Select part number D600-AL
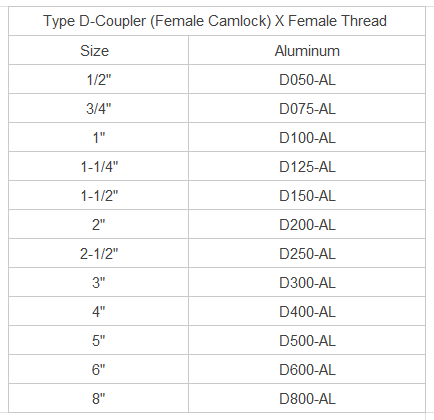 click(x=307, y=370)
